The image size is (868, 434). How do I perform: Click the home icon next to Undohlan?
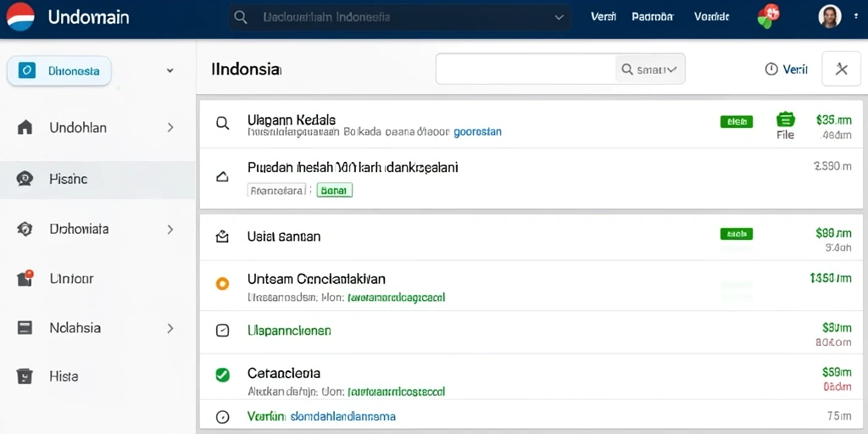tap(25, 127)
